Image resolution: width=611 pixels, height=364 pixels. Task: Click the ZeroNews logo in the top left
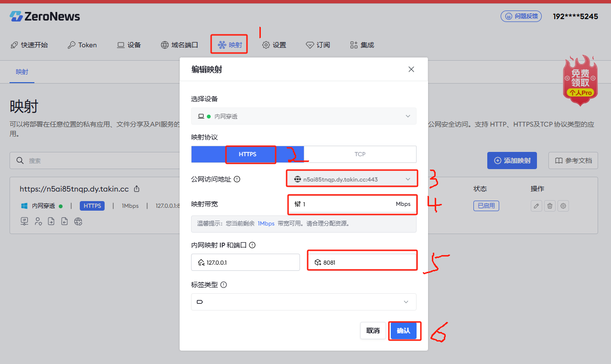pyautogui.click(x=44, y=16)
